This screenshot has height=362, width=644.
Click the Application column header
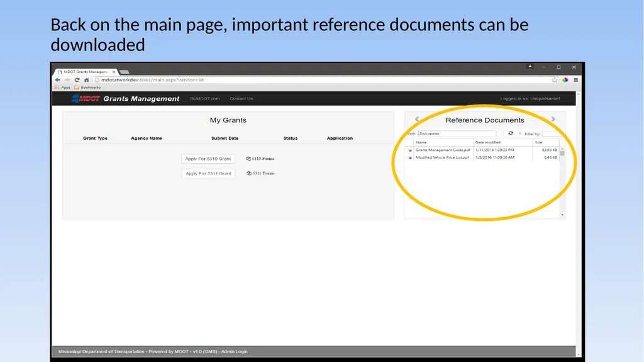pyautogui.click(x=340, y=139)
